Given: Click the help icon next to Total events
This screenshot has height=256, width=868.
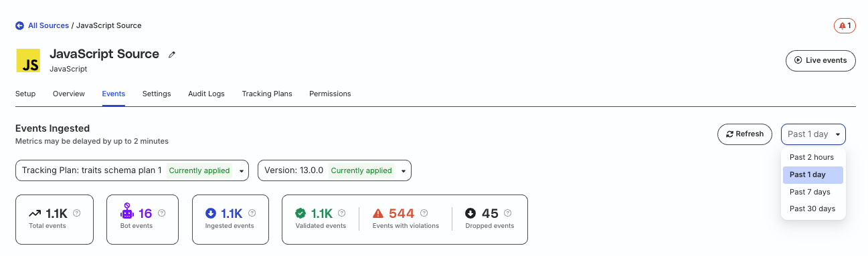Looking at the screenshot, I should 77,213.
